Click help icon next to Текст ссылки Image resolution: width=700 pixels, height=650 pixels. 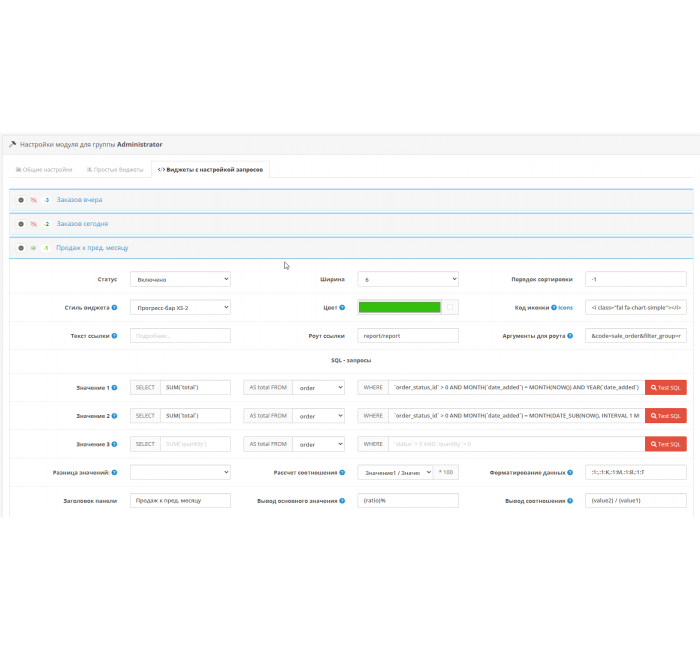pyautogui.click(x=114, y=336)
